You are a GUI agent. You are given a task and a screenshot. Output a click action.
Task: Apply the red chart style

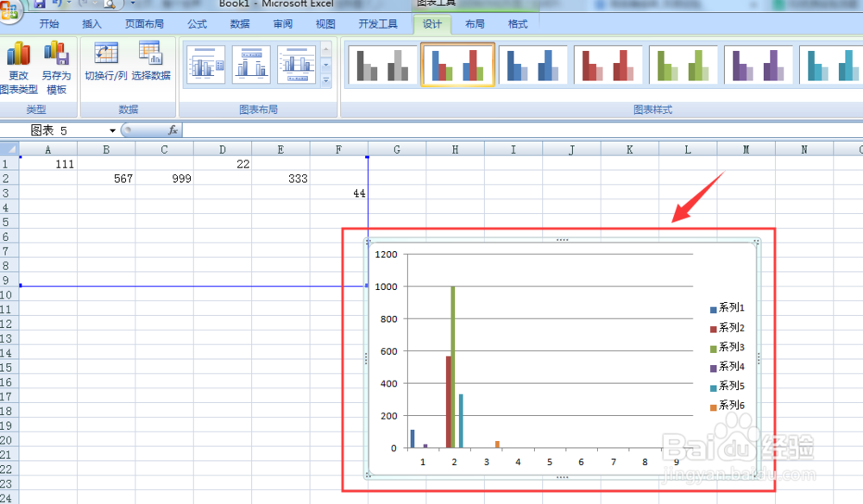[608, 66]
